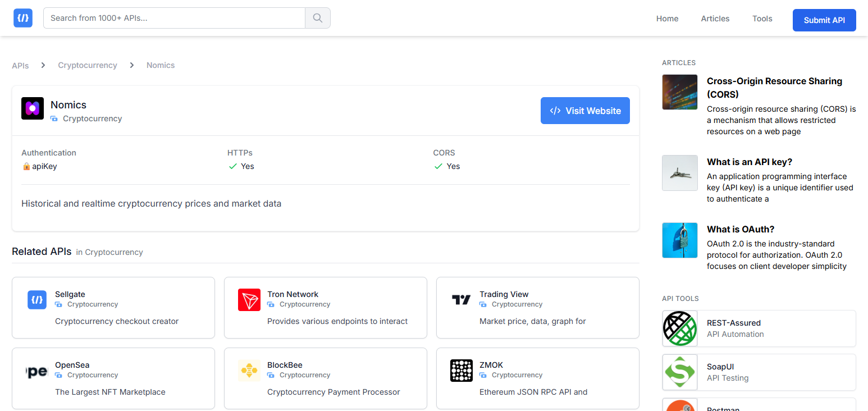Click the Nomics heading text
Screen dimensions: 868x411
click(x=68, y=105)
